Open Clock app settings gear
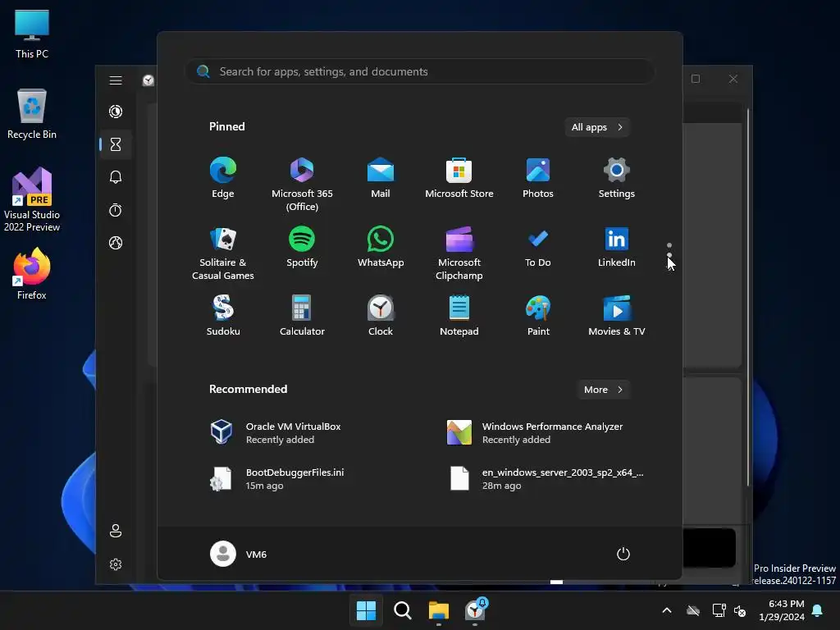This screenshot has width=840, height=630. 116,564
